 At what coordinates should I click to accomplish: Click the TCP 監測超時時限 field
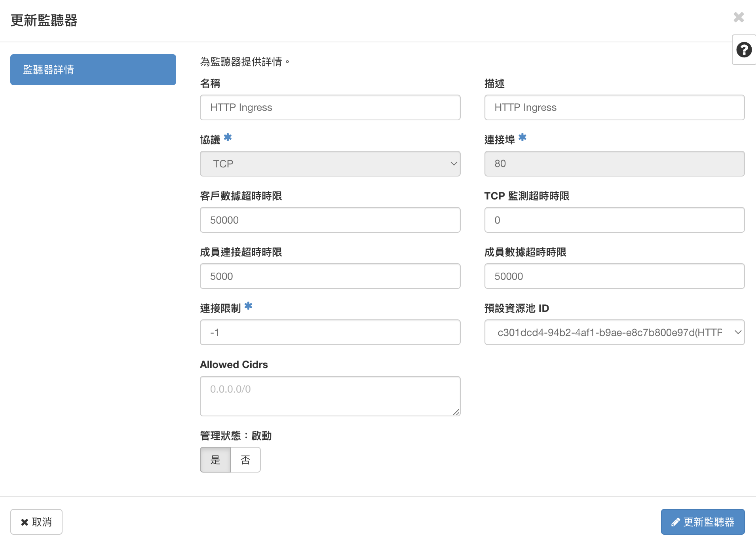[614, 220]
